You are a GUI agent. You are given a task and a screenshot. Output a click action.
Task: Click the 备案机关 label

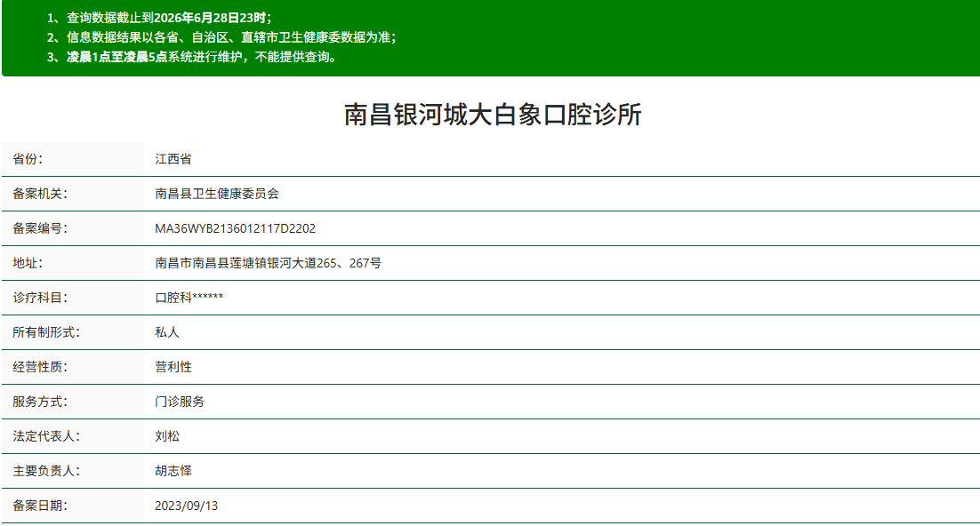(x=40, y=194)
